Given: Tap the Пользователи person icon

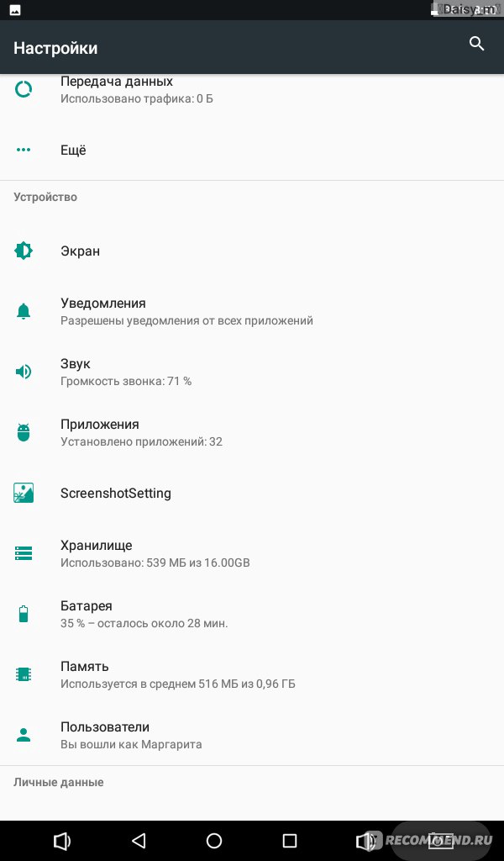Looking at the screenshot, I should (x=24, y=735).
